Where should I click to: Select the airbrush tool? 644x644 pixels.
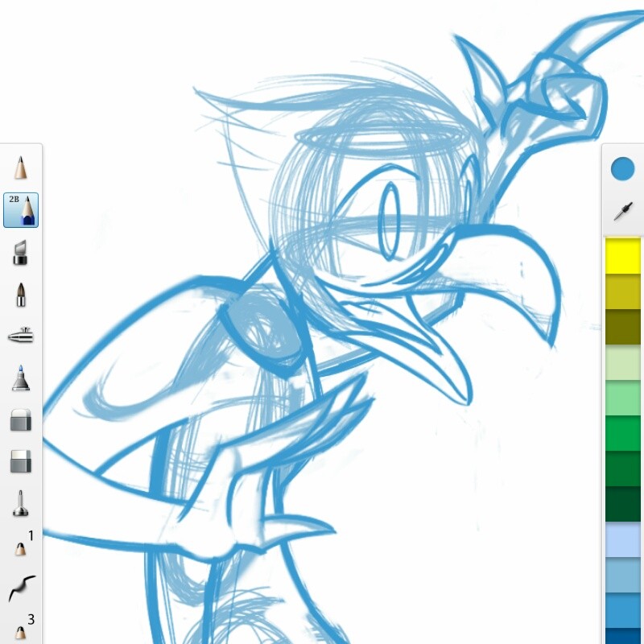click(x=21, y=336)
